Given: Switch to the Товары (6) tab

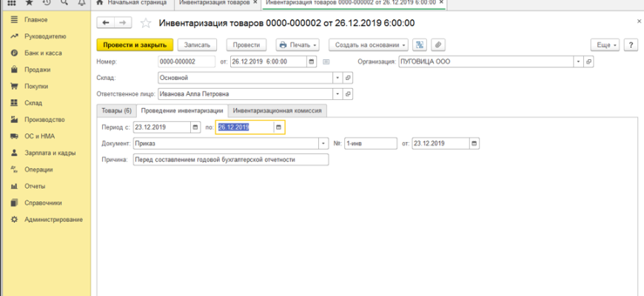Looking at the screenshot, I should click(116, 110).
